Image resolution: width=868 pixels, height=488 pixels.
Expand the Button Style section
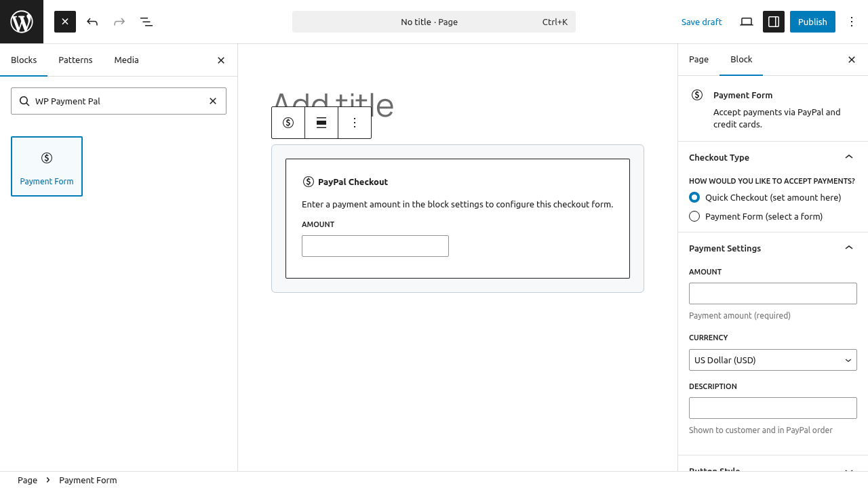[849, 470]
